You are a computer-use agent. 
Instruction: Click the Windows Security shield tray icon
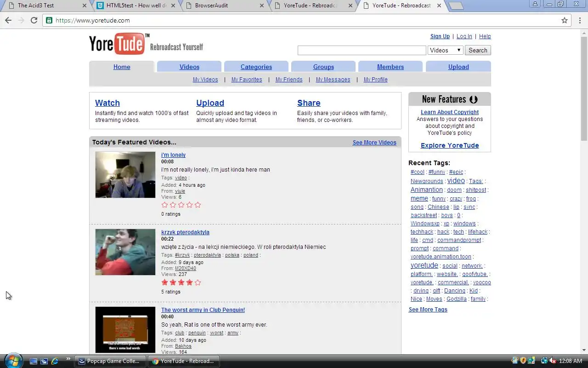523,361
